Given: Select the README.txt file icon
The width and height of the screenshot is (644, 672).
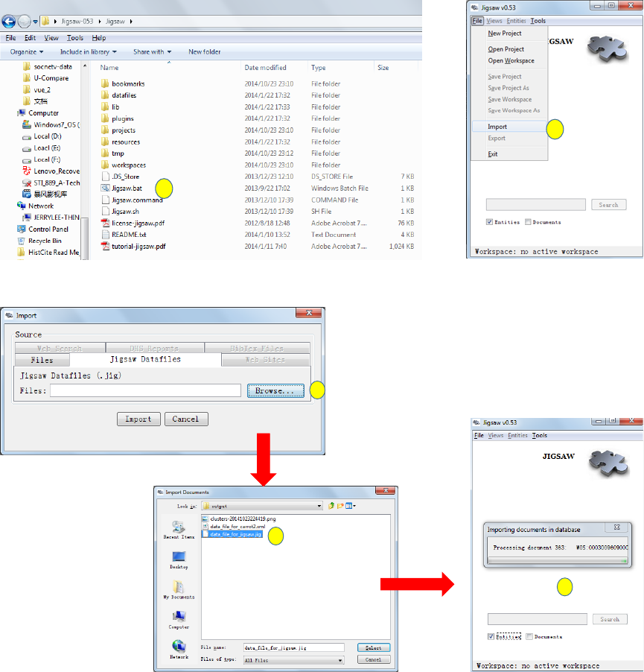Looking at the screenshot, I should (x=105, y=235).
